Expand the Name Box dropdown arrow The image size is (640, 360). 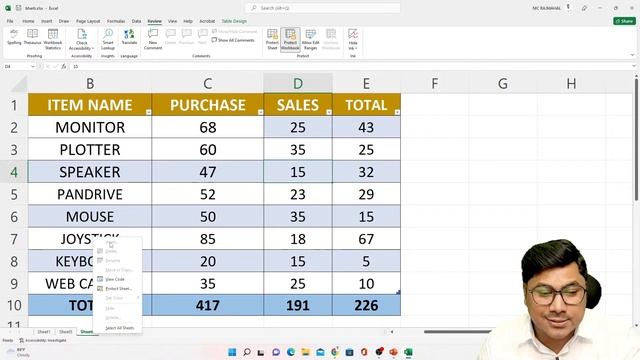[33, 66]
